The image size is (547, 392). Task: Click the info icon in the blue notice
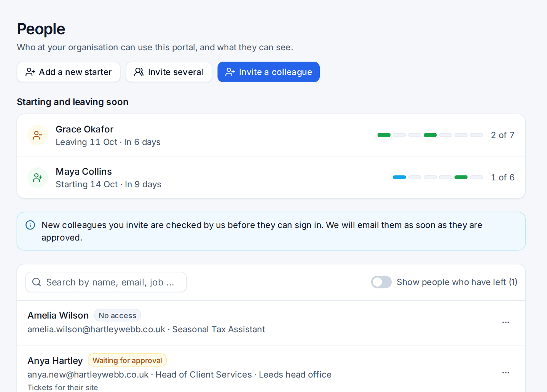[30, 225]
